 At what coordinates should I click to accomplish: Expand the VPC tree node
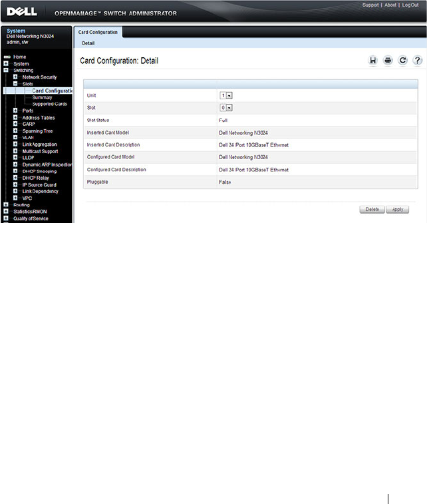pos(15,198)
